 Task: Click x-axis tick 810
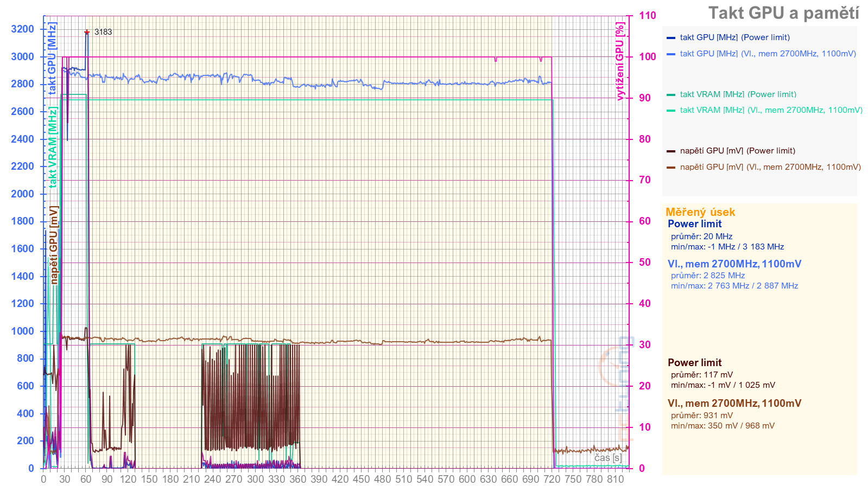click(x=615, y=479)
